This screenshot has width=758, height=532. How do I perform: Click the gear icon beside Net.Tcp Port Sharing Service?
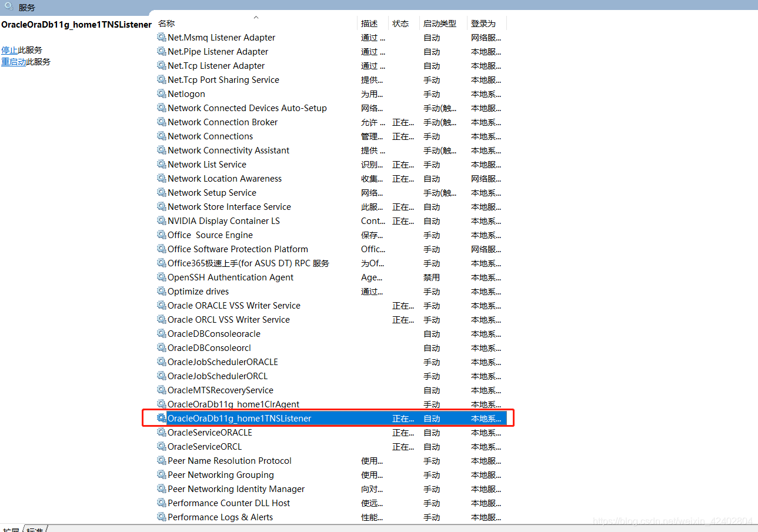tap(162, 79)
